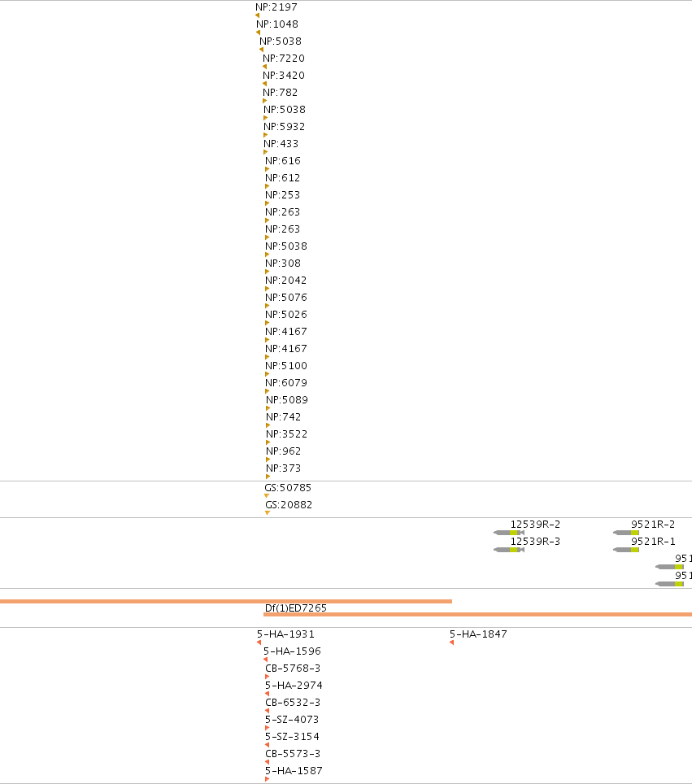Screen dimensions: 692x784
Task: Select the NP:3522 label
Action: [x=286, y=433]
